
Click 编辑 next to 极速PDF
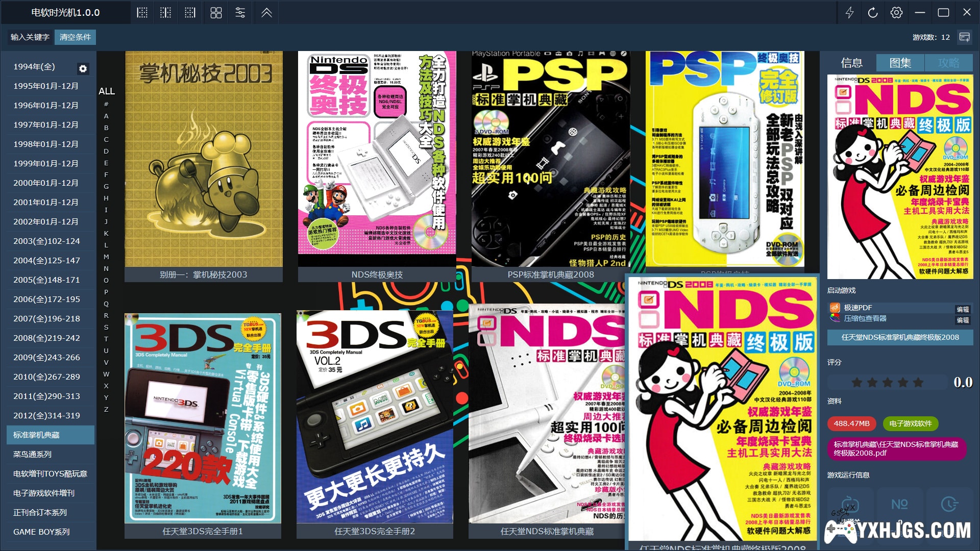[x=963, y=309]
